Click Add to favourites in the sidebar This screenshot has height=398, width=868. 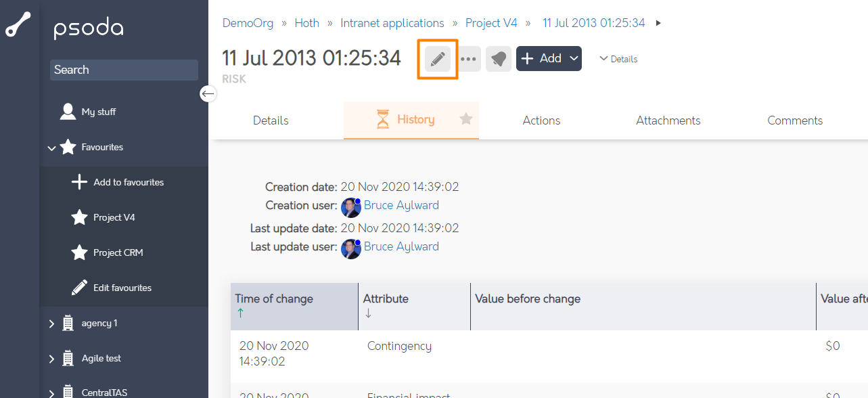click(128, 182)
